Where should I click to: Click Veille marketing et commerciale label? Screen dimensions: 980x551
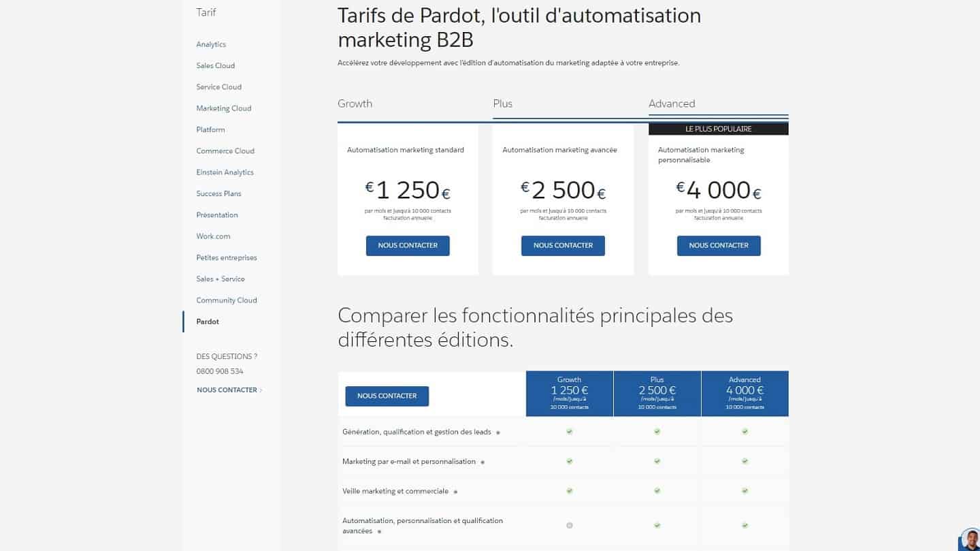[x=395, y=491]
